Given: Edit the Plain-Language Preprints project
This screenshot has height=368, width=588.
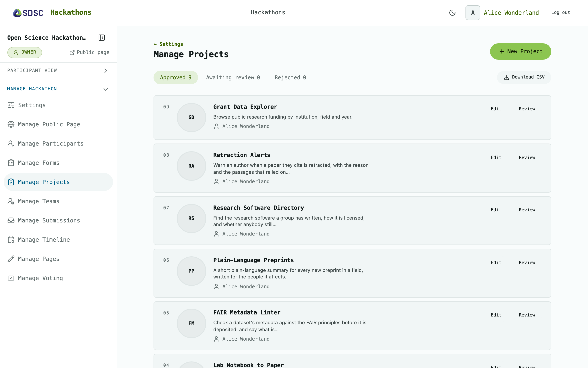Looking at the screenshot, I should (x=496, y=263).
